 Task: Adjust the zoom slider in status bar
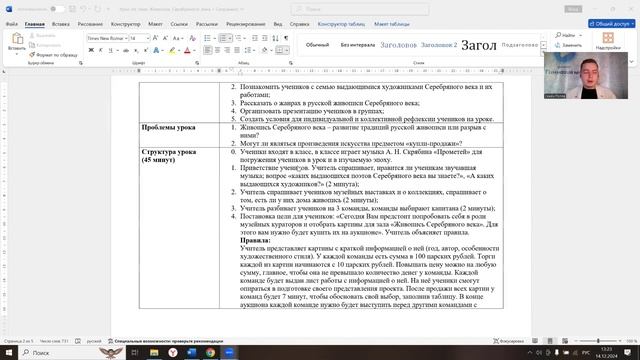click(598, 341)
